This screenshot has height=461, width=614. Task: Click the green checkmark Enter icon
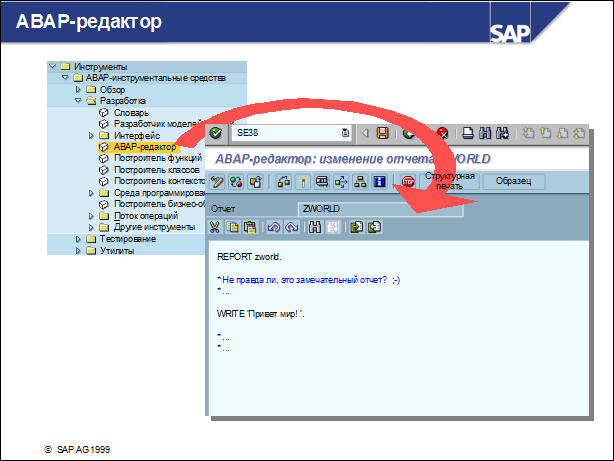coord(216,132)
